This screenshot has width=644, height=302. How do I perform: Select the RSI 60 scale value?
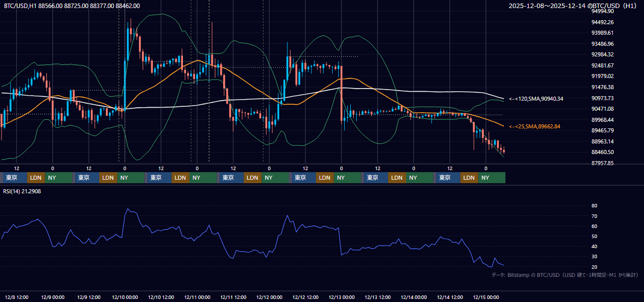point(594,226)
